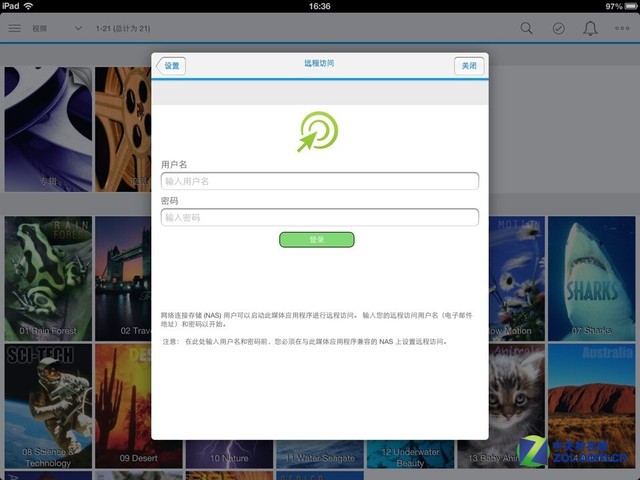Close the dialog with 关闭 button
The image size is (640, 480).
[x=470, y=65]
